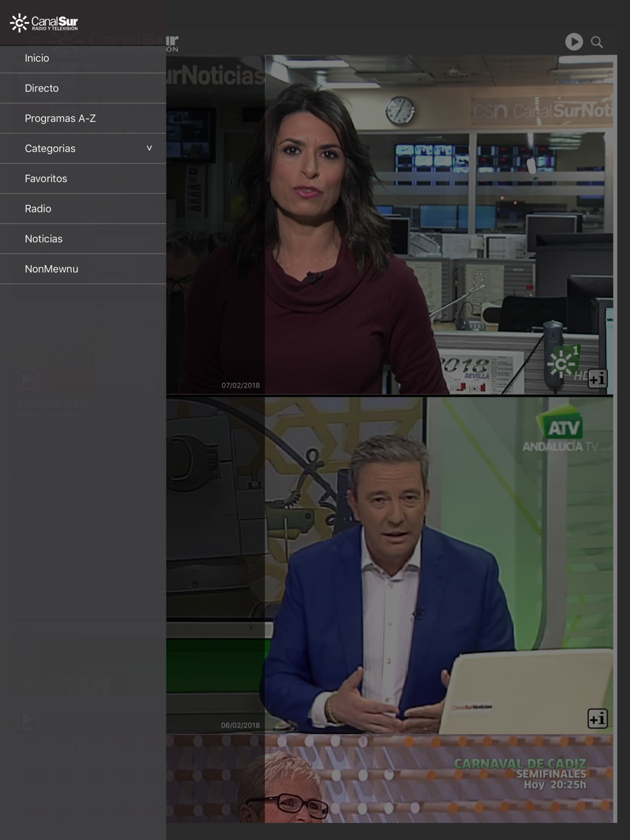Play the Canal Sur Noticias presenter video

pyautogui.click(x=389, y=225)
